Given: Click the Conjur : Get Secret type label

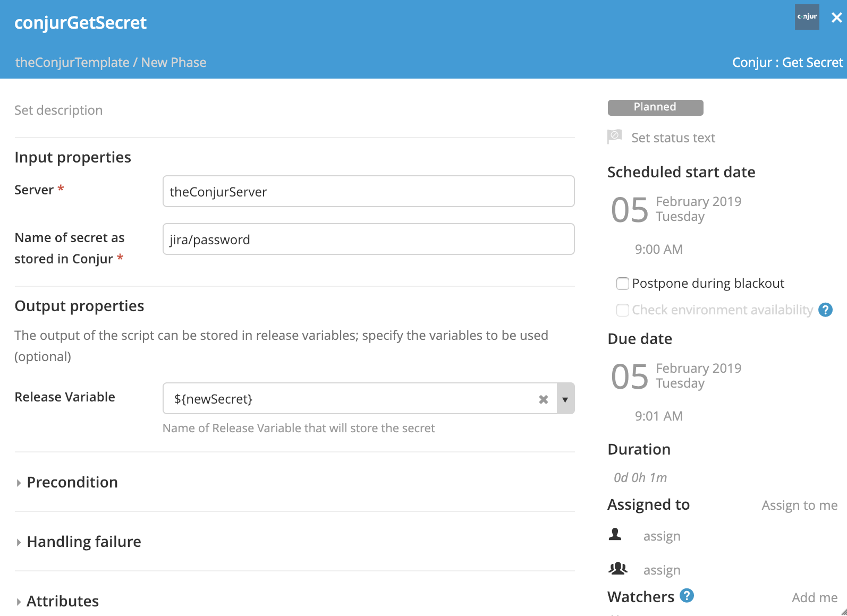Looking at the screenshot, I should pyautogui.click(x=787, y=63).
